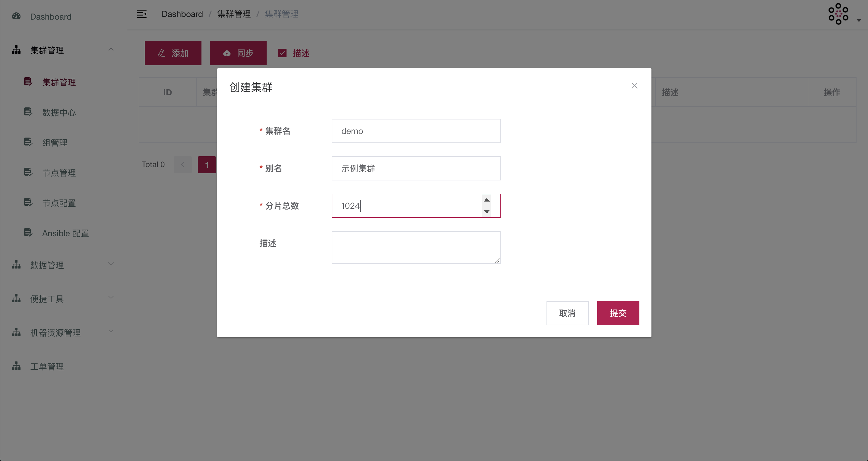Click the 数据管理 tree icon
The width and height of the screenshot is (868, 461).
tap(16, 265)
